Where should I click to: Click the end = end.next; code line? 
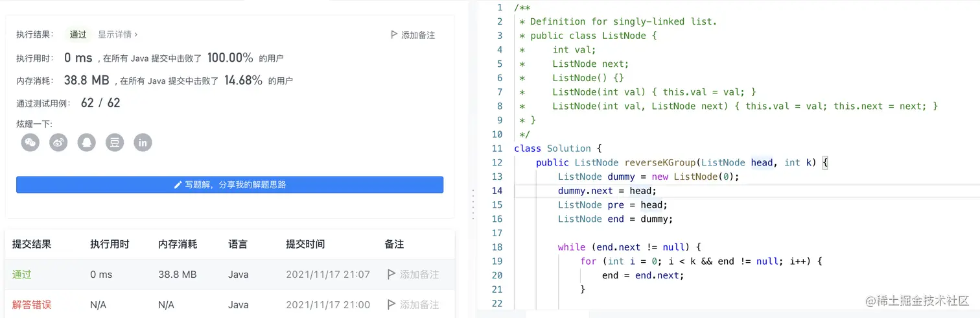pos(643,275)
